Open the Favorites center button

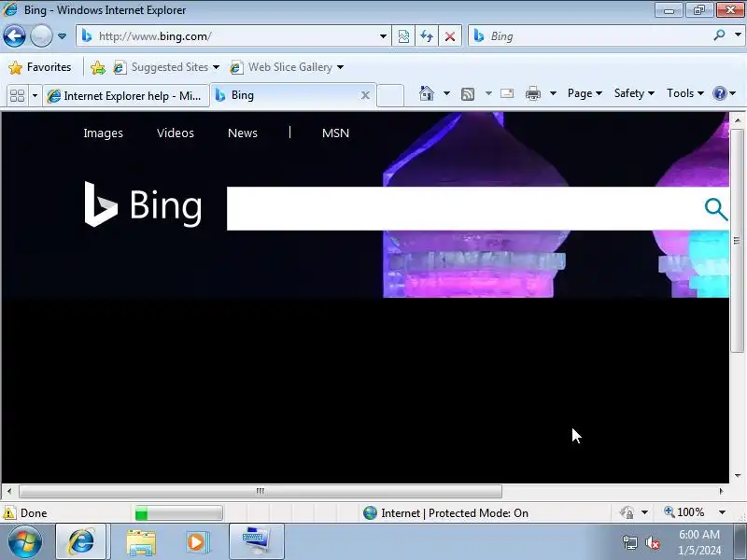click(x=40, y=67)
